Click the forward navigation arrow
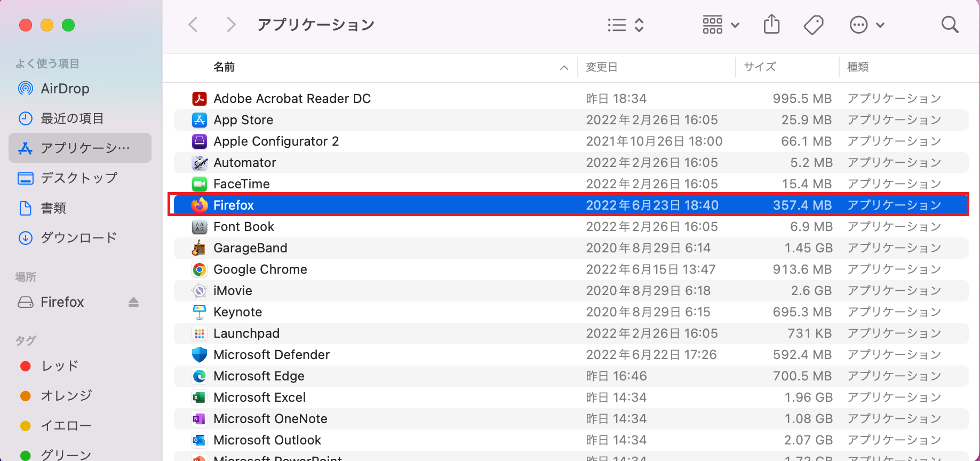980x461 pixels. [230, 25]
